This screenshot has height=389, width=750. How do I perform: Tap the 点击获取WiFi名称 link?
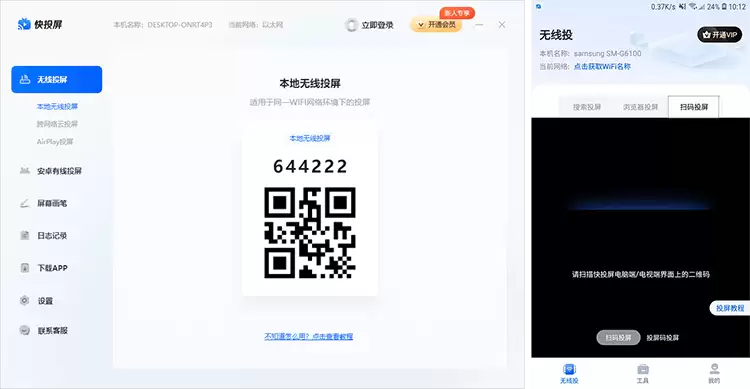click(602, 67)
